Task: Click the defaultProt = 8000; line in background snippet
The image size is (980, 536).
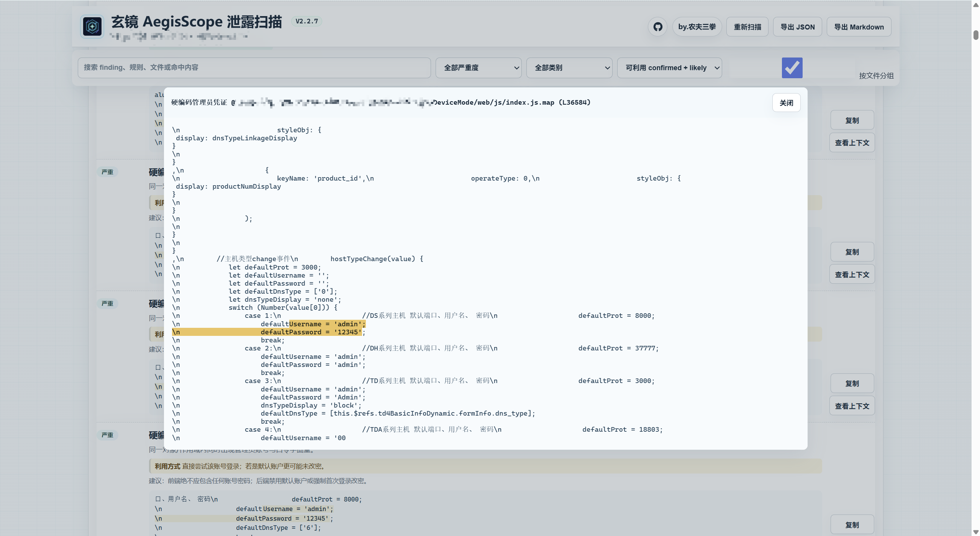Action: coord(327,499)
